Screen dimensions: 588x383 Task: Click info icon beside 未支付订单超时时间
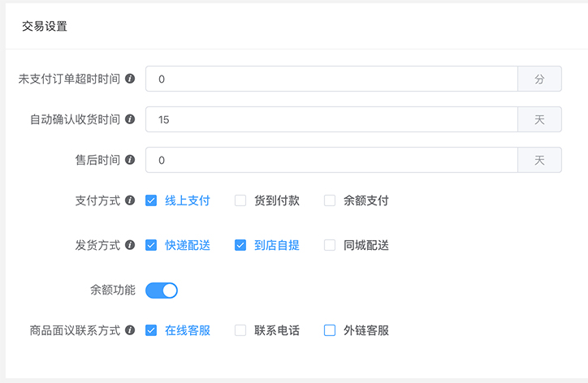130,79
